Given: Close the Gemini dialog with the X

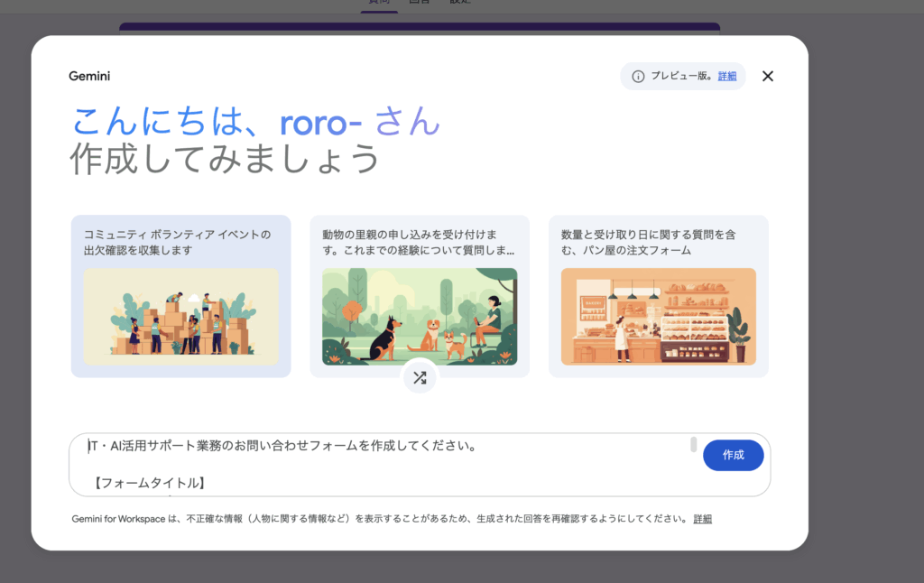Looking at the screenshot, I should pyautogui.click(x=768, y=77).
